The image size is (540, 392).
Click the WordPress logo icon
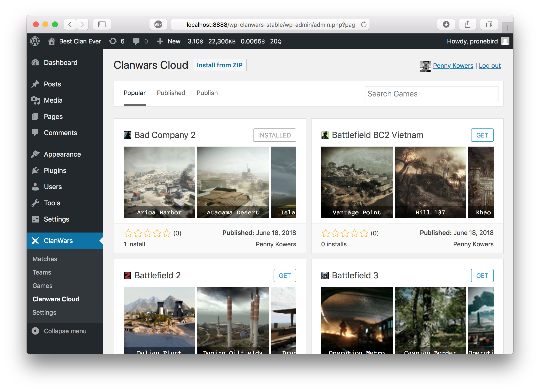tap(35, 41)
